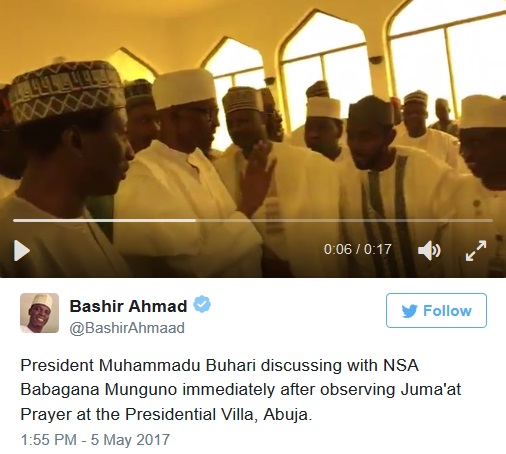The image size is (506, 454).
Task: Click the 0:06 / 0:17 time display
Action: pyautogui.click(x=358, y=249)
